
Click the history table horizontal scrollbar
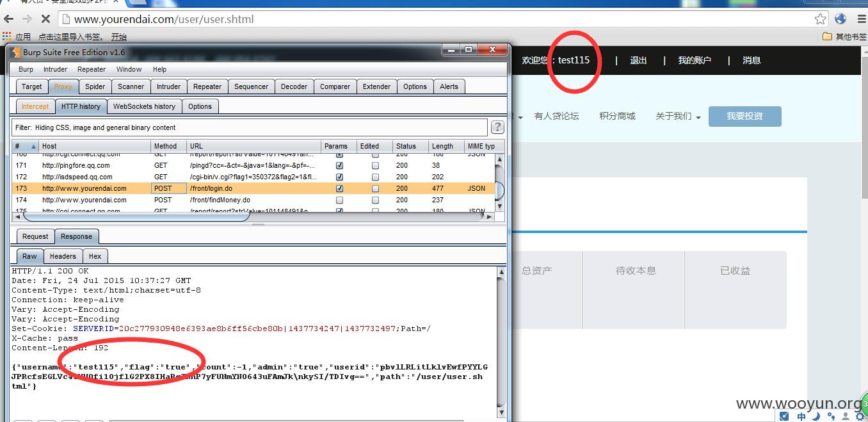(x=253, y=216)
